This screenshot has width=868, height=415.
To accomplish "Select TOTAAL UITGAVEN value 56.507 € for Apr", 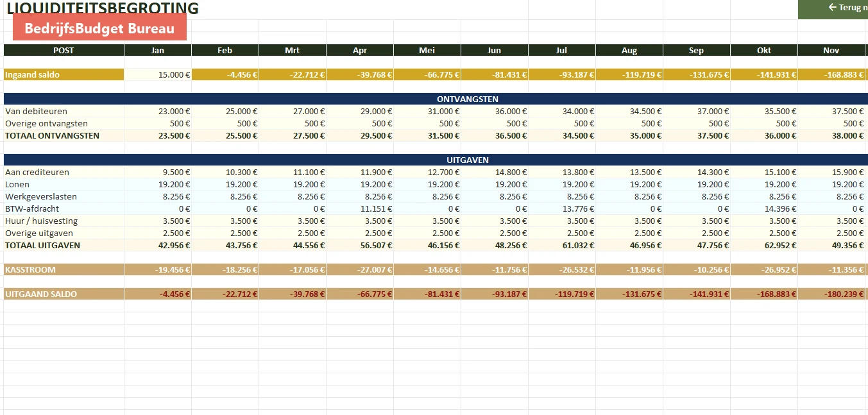I will [360, 245].
